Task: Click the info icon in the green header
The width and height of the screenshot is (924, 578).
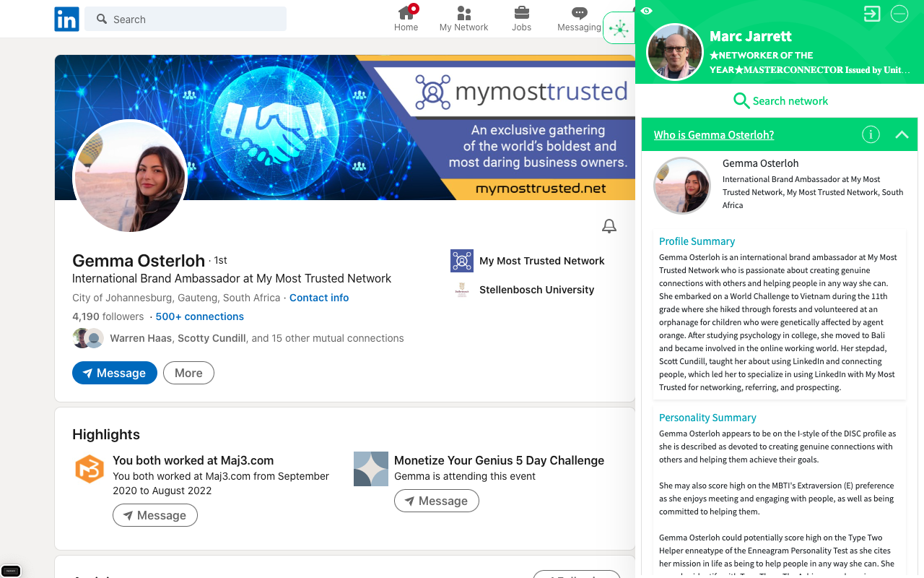Action: coord(871,134)
